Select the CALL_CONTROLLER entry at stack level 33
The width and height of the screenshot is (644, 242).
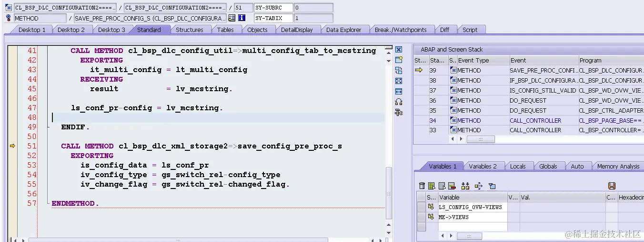(543, 130)
